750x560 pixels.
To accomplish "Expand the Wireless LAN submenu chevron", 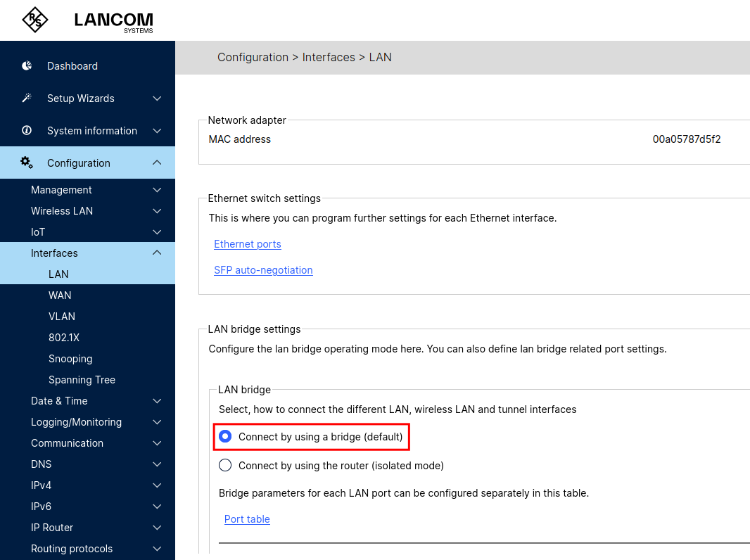I will tap(157, 211).
